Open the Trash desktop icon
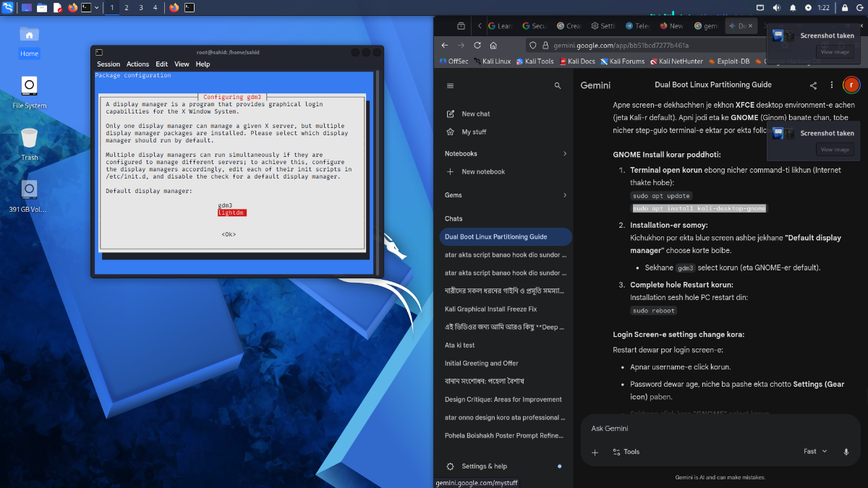This screenshot has height=488, width=868. pyautogui.click(x=29, y=144)
